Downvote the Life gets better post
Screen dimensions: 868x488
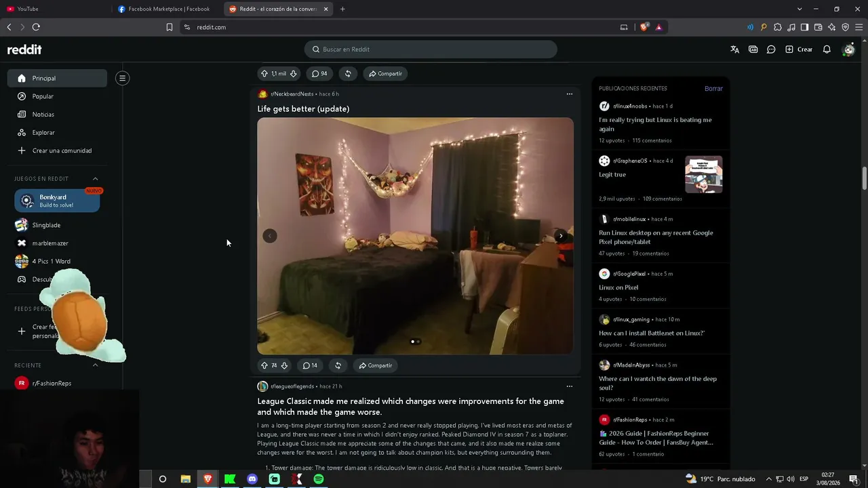point(284,365)
